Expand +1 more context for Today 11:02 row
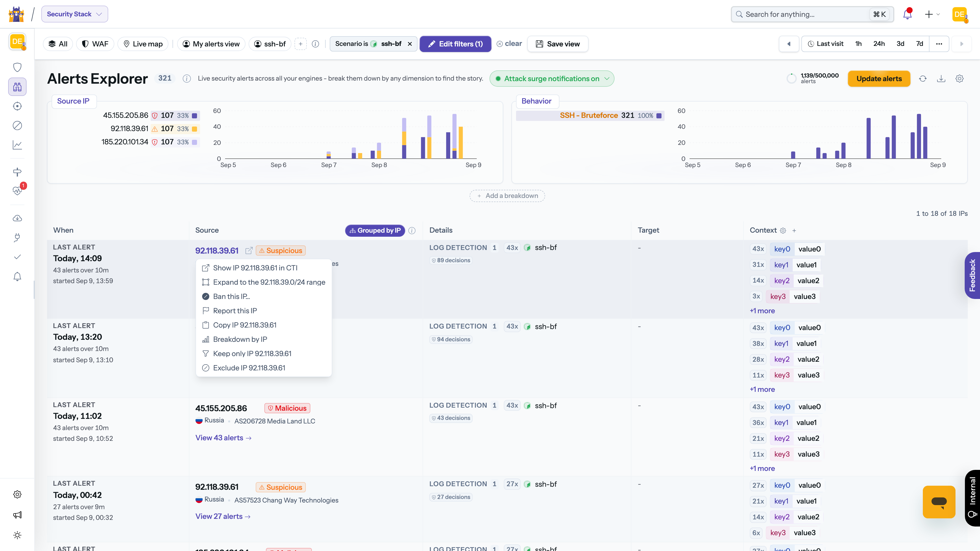Image resolution: width=980 pixels, height=551 pixels. click(x=762, y=469)
